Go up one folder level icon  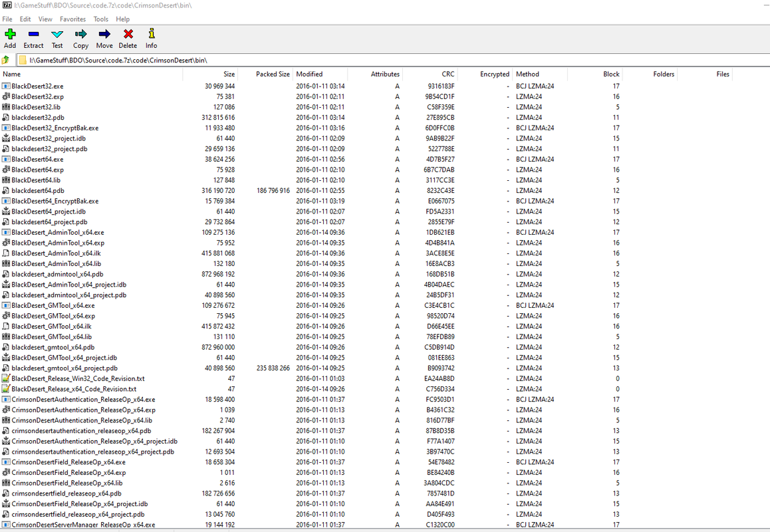[x=5, y=60]
